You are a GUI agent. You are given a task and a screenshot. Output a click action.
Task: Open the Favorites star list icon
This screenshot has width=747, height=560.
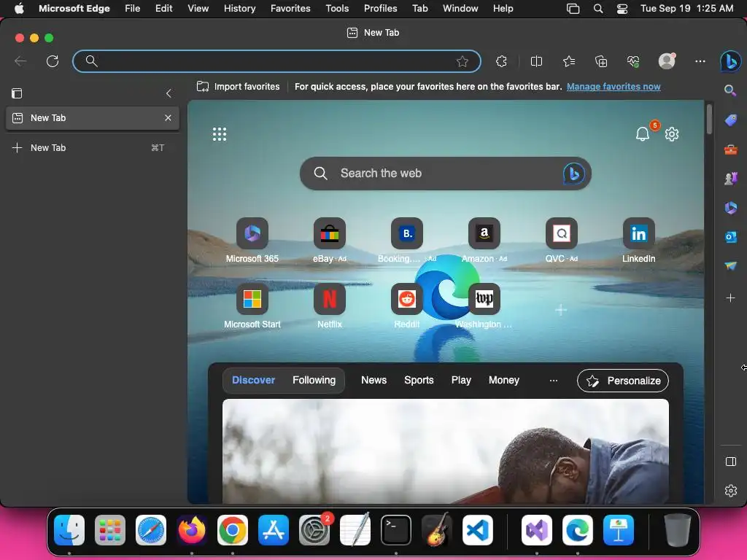click(x=569, y=61)
